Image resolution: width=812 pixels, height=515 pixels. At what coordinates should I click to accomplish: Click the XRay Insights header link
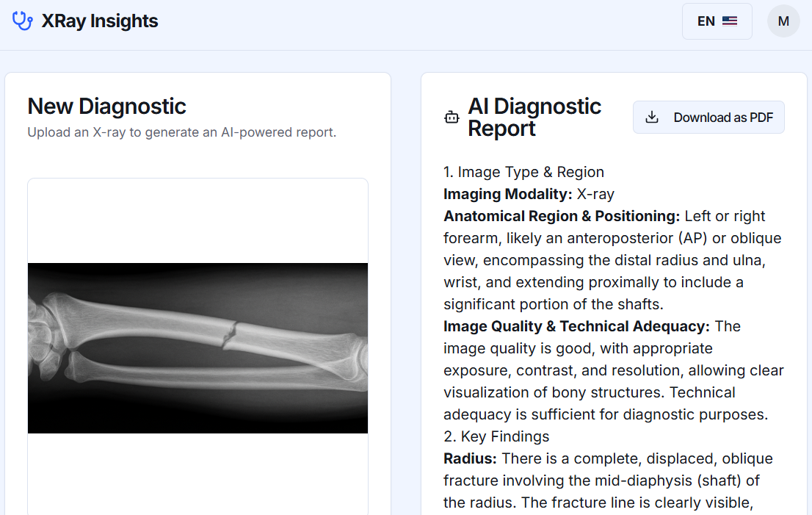101,21
